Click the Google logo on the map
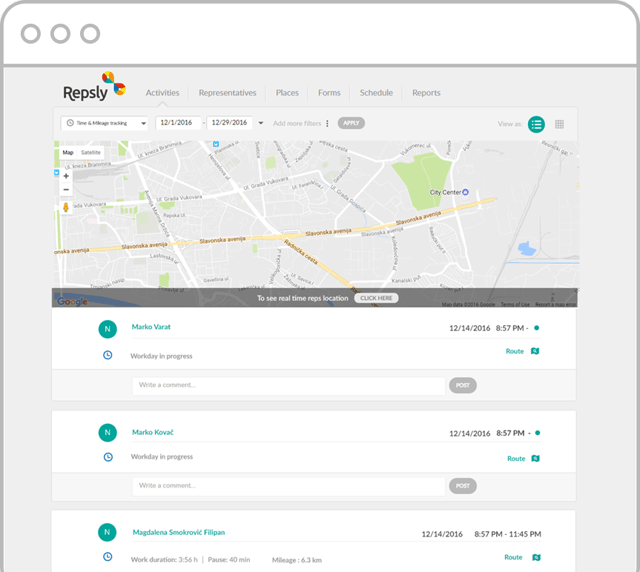Viewport: 640px width, 572px height. pos(72,301)
